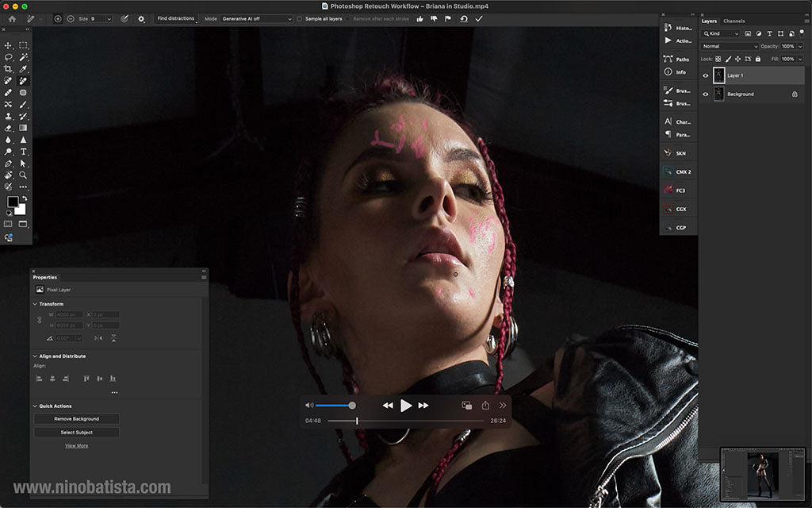Click the Remove Background quick action
Viewport: 812px width, 508px height.
[76, 418]
